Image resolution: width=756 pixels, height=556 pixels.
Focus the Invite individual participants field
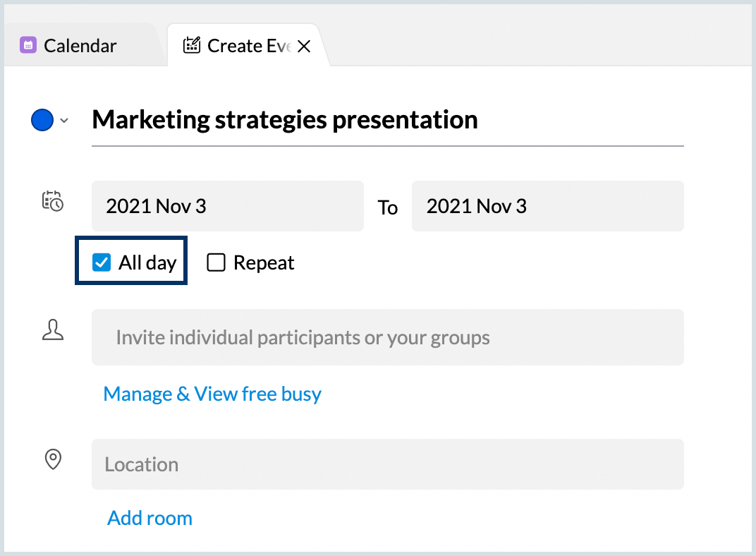click(387, 337)
